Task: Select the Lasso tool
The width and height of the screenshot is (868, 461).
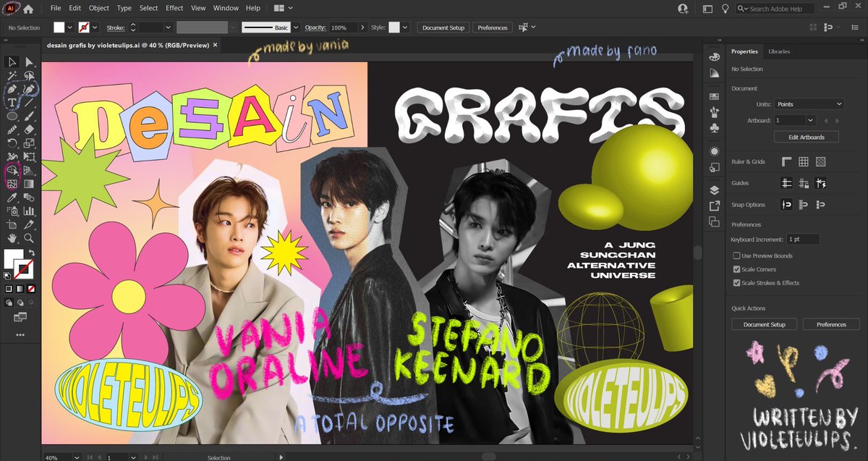Action: pyautogui.click(x=29, y=76)
